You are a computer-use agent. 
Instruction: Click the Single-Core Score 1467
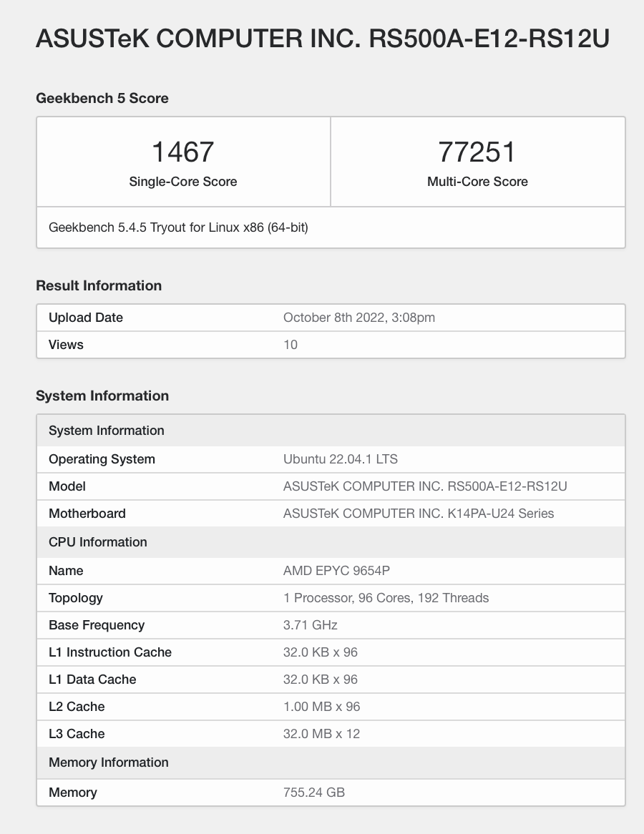point(182,152)
